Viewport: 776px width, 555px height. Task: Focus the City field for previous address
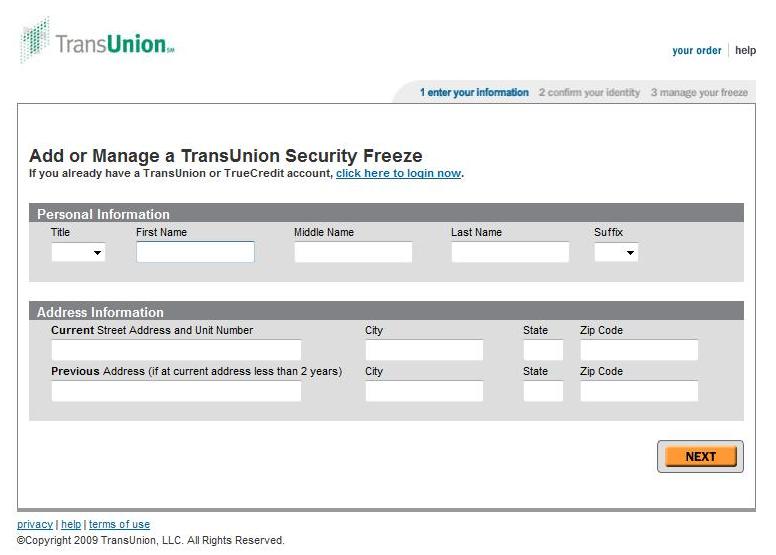pyautogui.click(x=424, y=391)
